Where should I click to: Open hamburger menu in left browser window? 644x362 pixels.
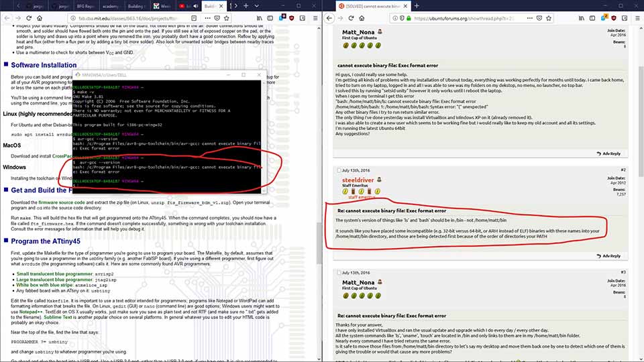(x=315, y=18)
